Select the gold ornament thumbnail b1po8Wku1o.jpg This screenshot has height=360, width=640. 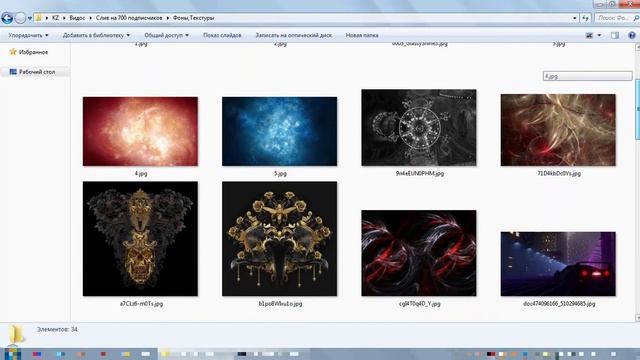click(x=280, y=239)
